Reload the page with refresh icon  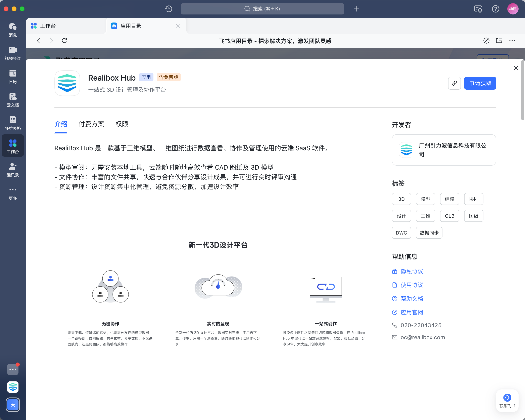click(64, 40)
